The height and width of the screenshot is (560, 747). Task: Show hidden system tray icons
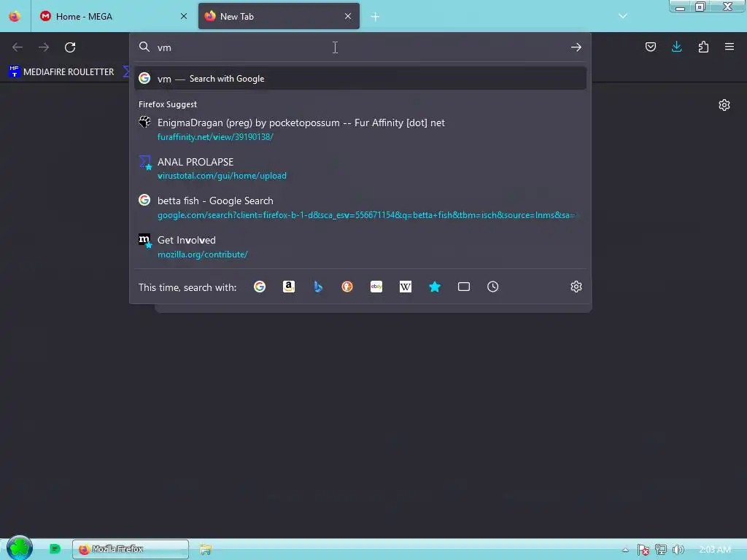click(625, 550)
